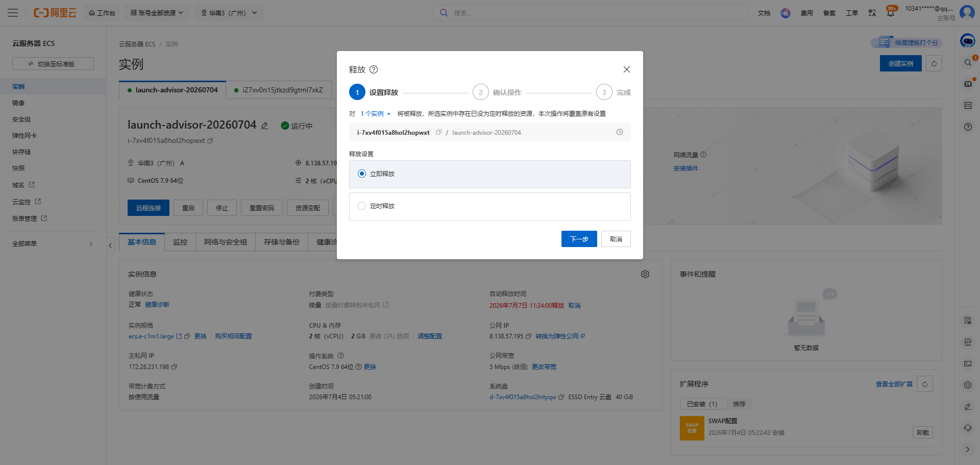Open the 华南3（广州）region dropdown
Image resolution: width=980 pixels, height=465 pixels.
point(229,13)
